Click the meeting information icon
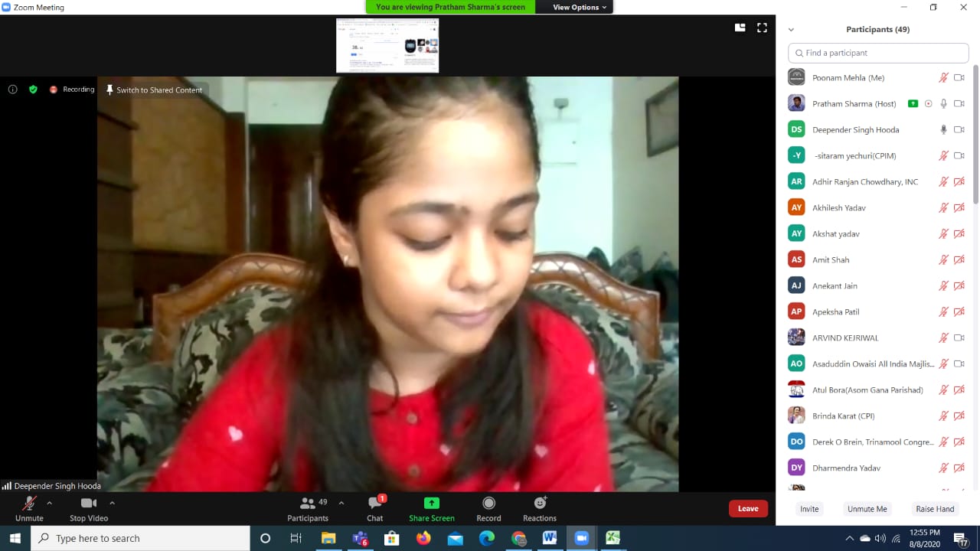980x551 pixels. [x=13, y=90]
